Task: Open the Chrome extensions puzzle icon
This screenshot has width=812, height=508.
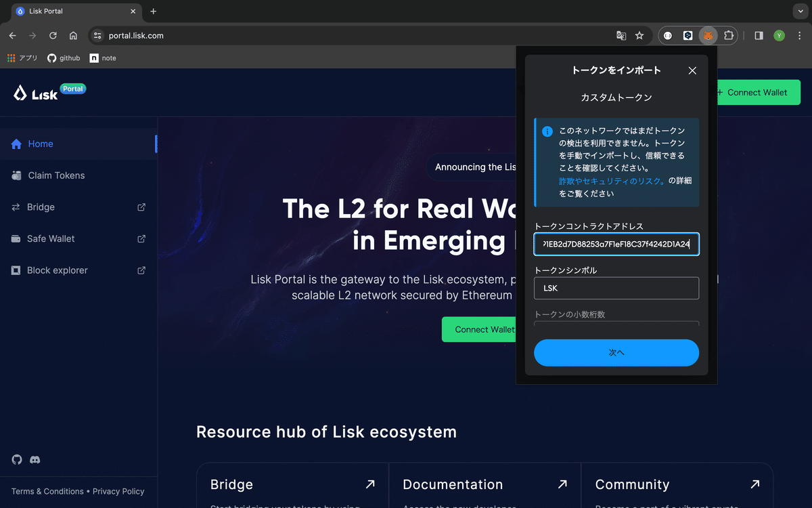Action: point(728,36)
